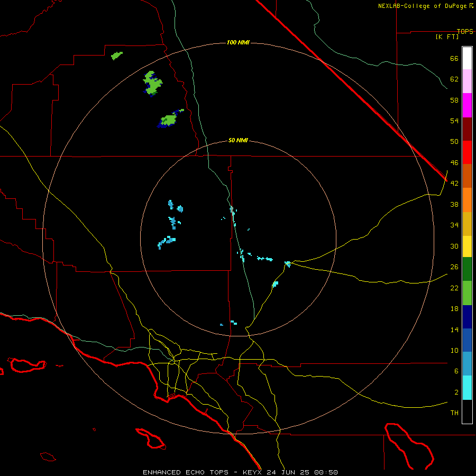Click the "100 NMI" range ring label
476x476 pixels.
[x=238, y=42]
